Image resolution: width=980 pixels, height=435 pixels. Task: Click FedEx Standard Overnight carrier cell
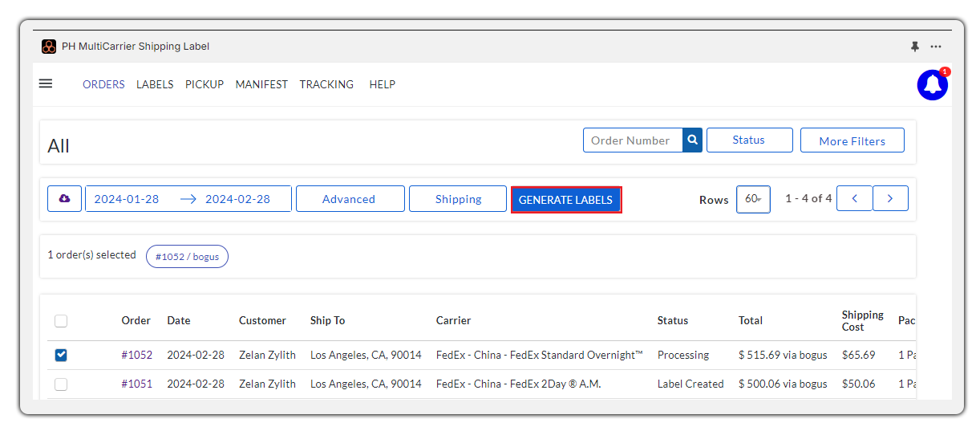[x=540, y=355]
